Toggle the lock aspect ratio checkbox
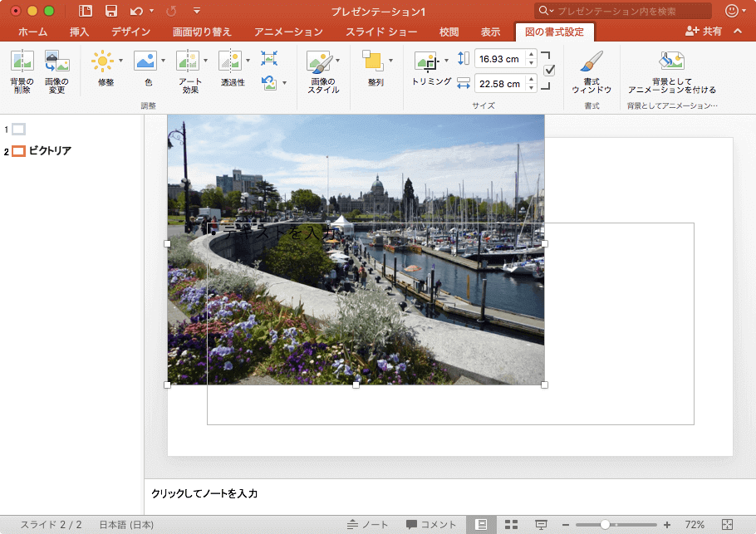 pos(549,71)
